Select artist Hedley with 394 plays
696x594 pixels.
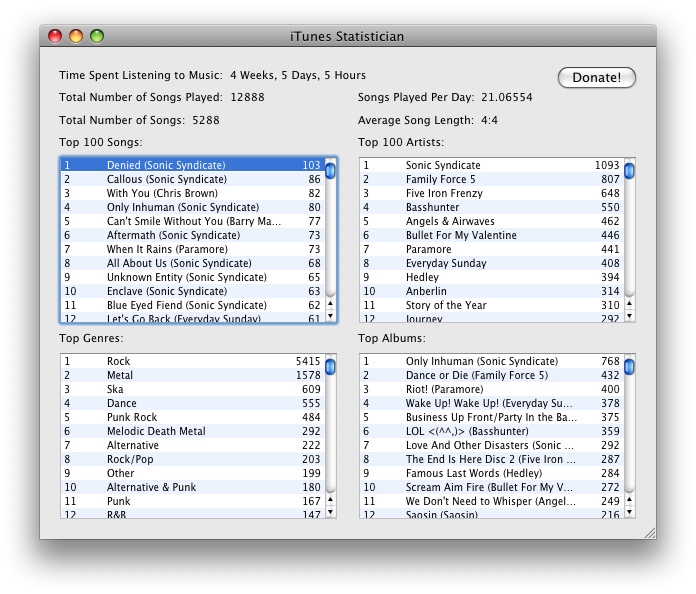(492, 277)
